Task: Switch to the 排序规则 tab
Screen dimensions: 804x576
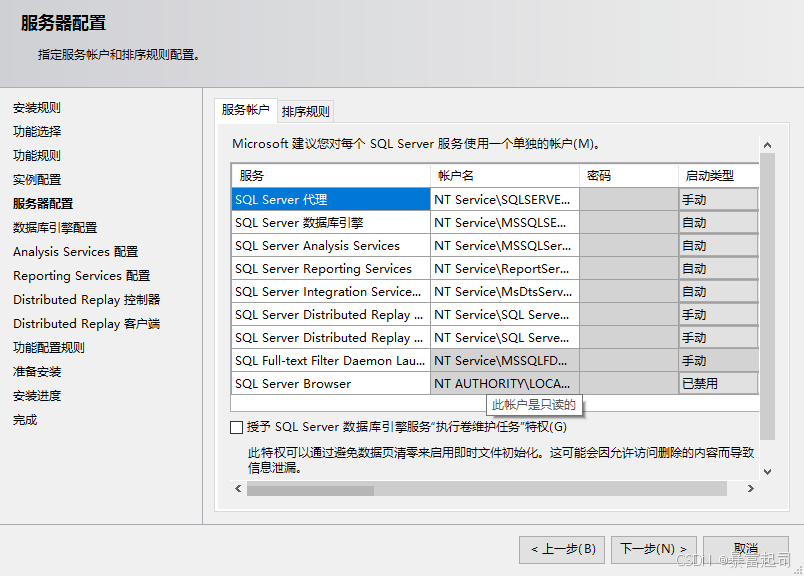Action: point(305,111)
